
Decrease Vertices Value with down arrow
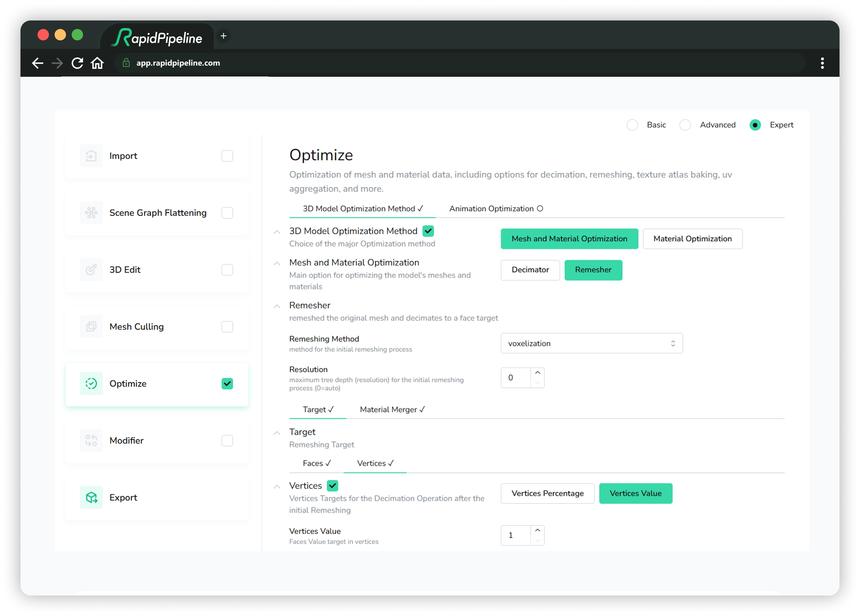pos(537,540)
